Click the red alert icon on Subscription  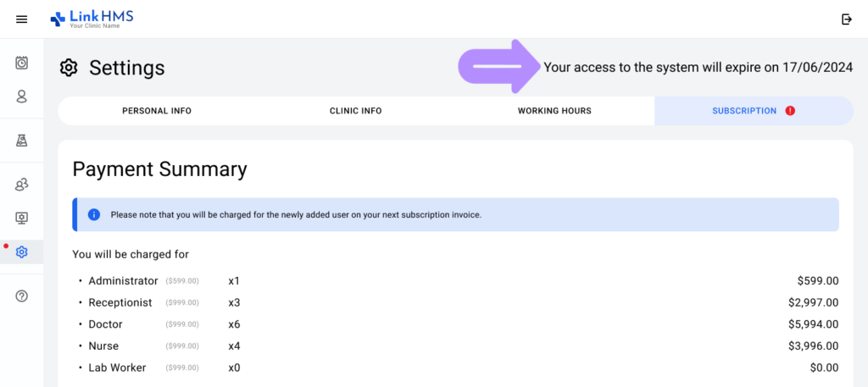(790, 111)
